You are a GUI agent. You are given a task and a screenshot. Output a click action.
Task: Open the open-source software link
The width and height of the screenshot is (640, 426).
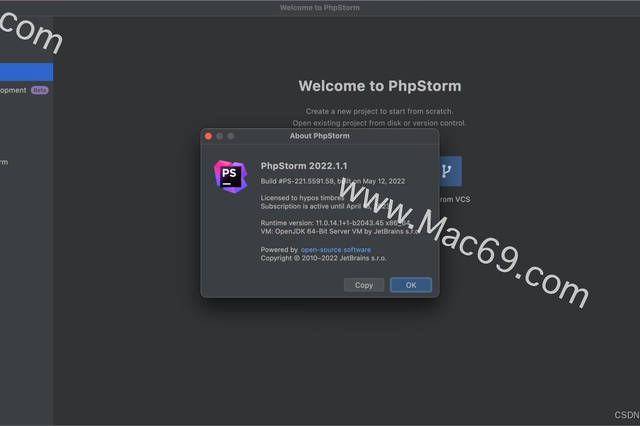tap(336, 249)
